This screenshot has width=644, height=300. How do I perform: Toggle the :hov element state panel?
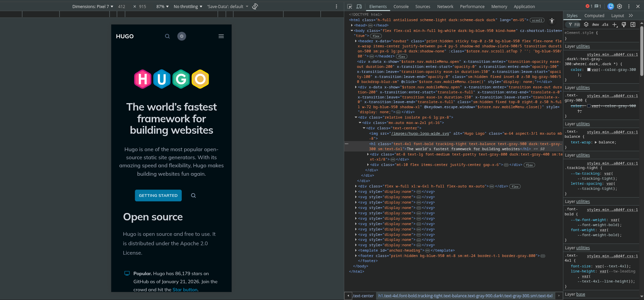pos(595,25)
